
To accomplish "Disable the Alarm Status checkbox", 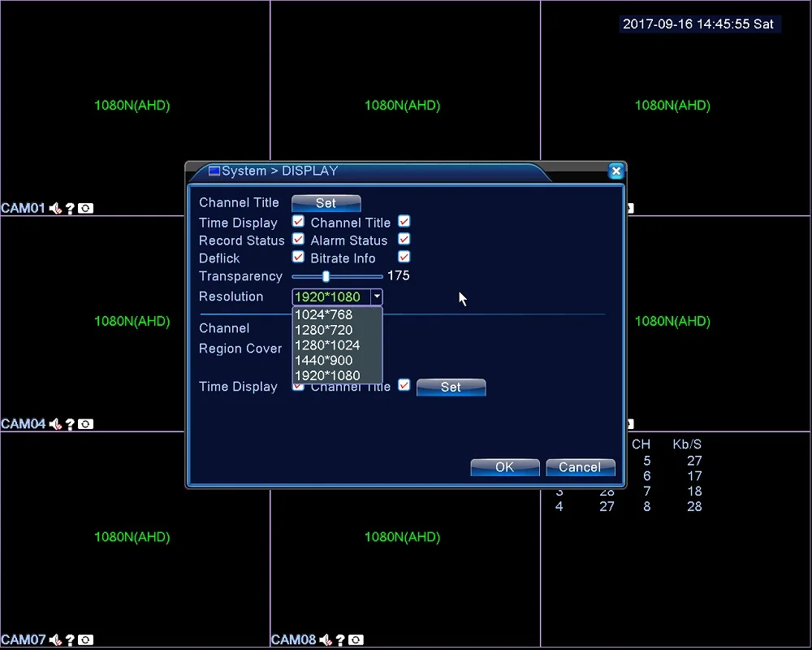I will point(404,240).
